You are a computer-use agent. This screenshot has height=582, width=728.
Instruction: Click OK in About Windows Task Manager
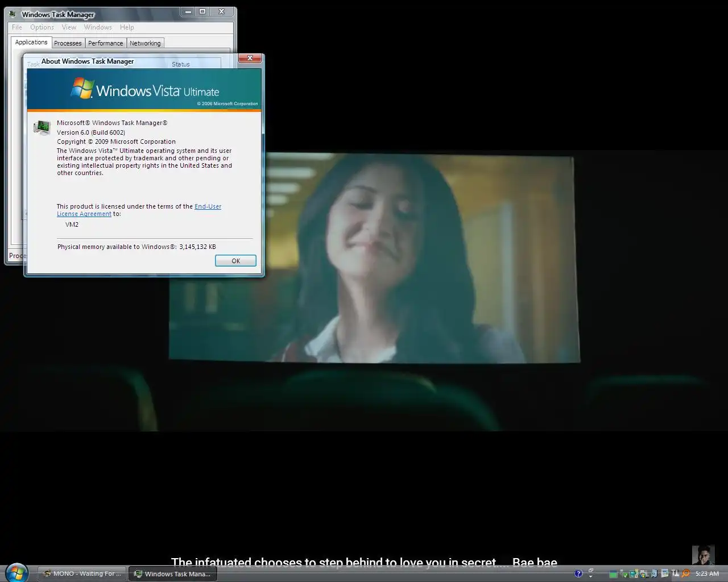[x=235, y=261]
